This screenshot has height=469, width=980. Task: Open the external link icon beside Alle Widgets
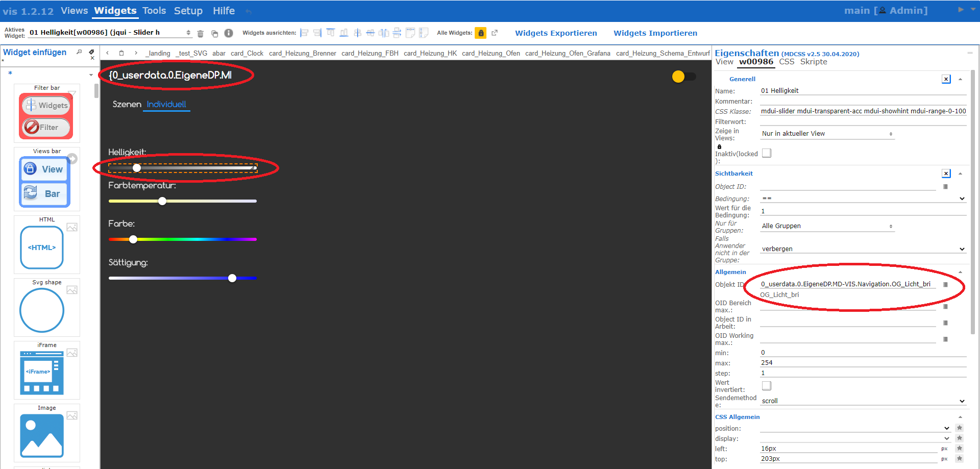click(495, 33)
